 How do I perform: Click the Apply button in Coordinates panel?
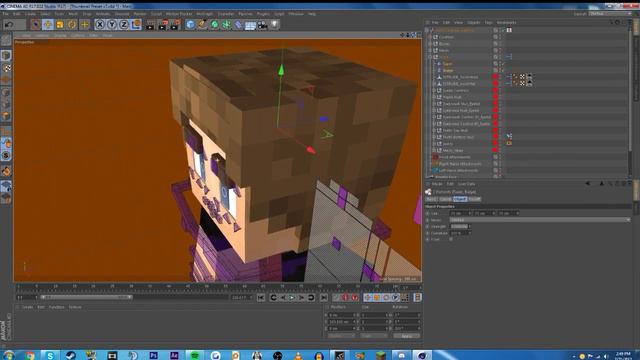407,336
